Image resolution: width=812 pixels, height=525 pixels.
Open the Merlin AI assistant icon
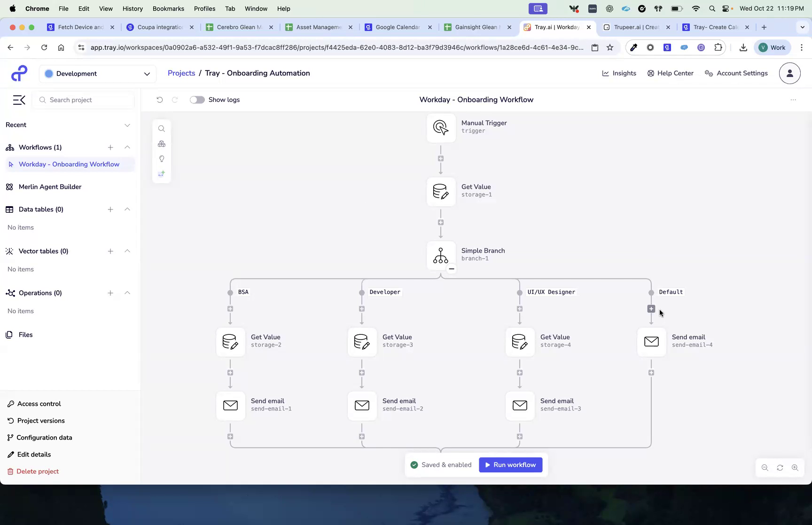click(162, 174)
